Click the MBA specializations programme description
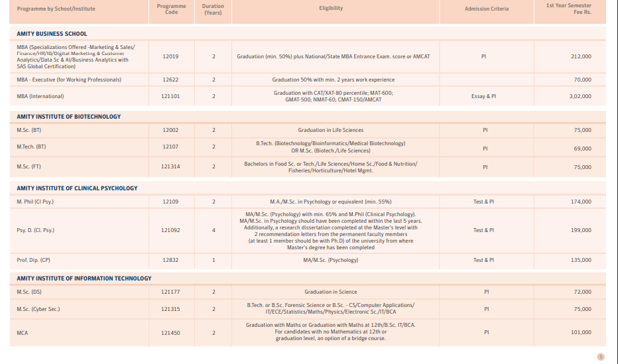 (76, 57)
